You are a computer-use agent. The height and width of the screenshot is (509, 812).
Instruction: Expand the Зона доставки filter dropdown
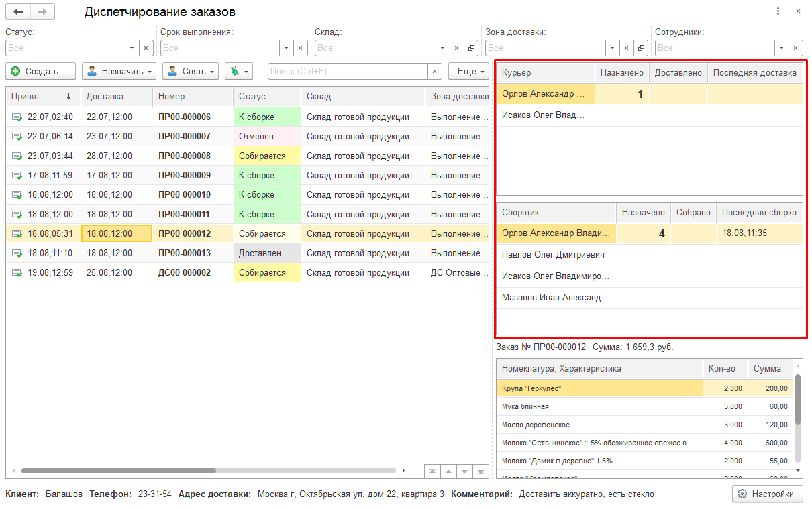tap(611, 48)
